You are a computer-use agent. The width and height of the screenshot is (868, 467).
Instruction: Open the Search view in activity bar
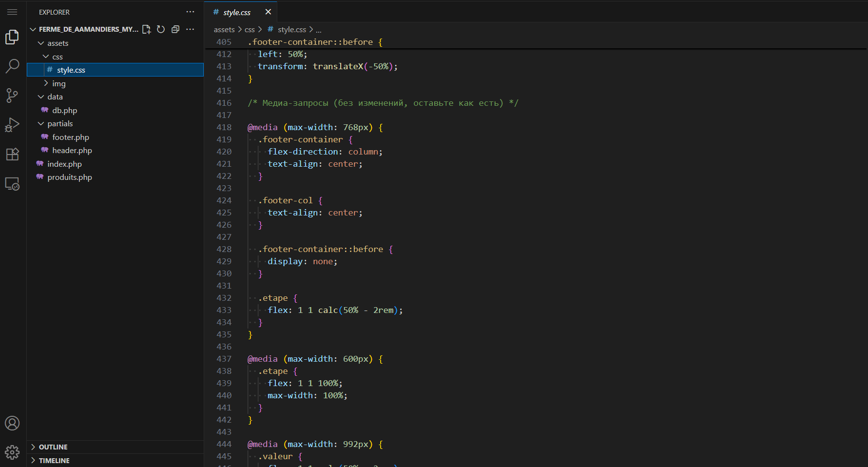point(12,66)
